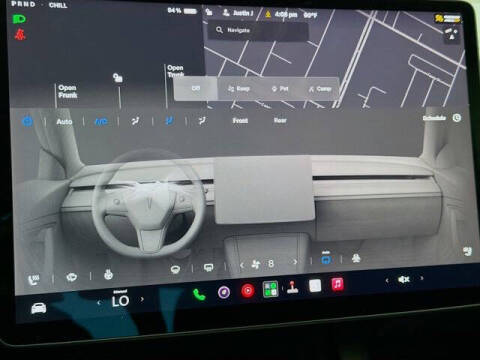Tap the red seatbelt warning indicator

click(20, 35)
